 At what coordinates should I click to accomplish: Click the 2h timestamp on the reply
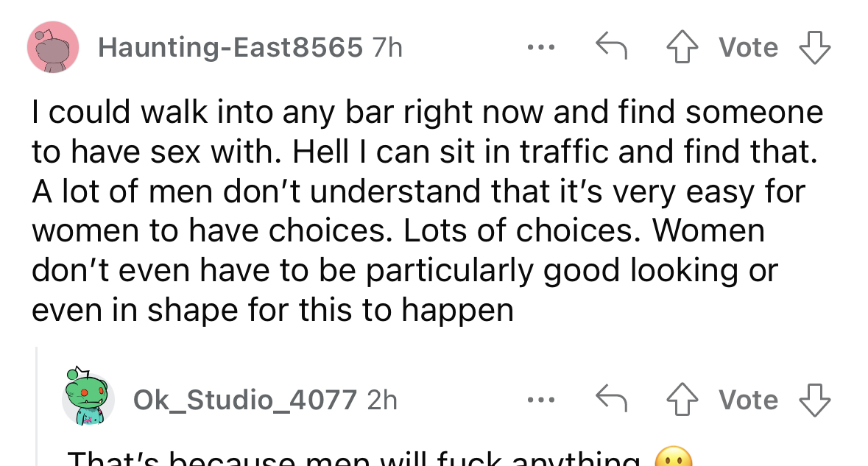382,400
